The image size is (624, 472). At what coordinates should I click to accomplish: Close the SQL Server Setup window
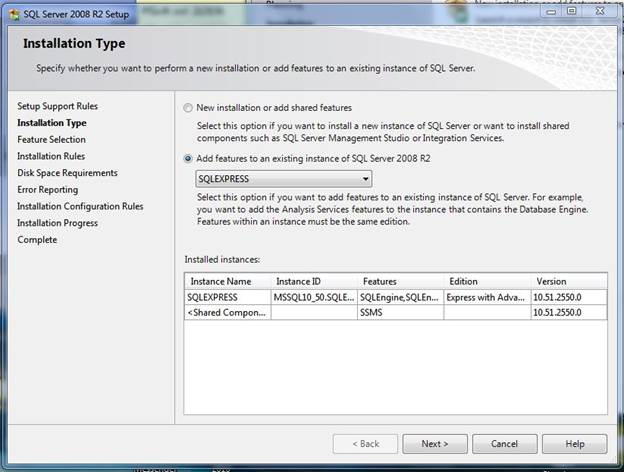click(600, 12)
